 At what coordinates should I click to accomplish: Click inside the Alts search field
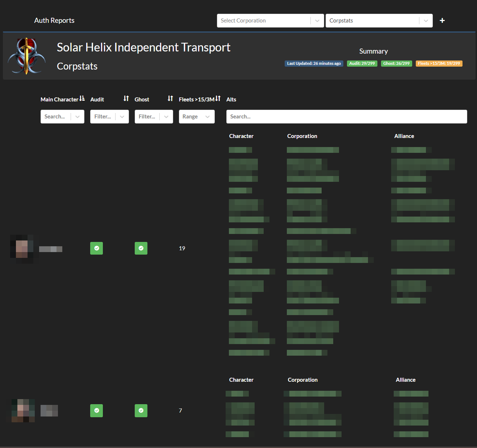[347, 116]
